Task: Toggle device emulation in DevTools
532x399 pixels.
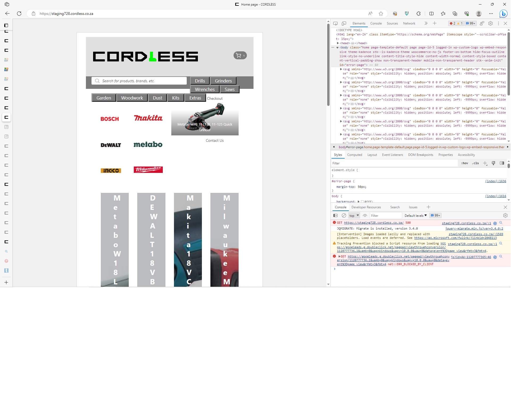Action: 344,23
